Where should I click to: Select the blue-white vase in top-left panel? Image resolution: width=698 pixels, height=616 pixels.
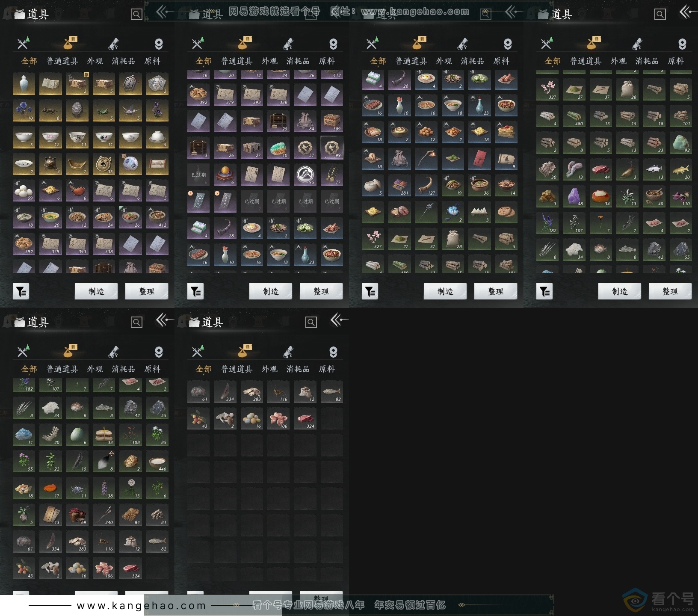24,84
